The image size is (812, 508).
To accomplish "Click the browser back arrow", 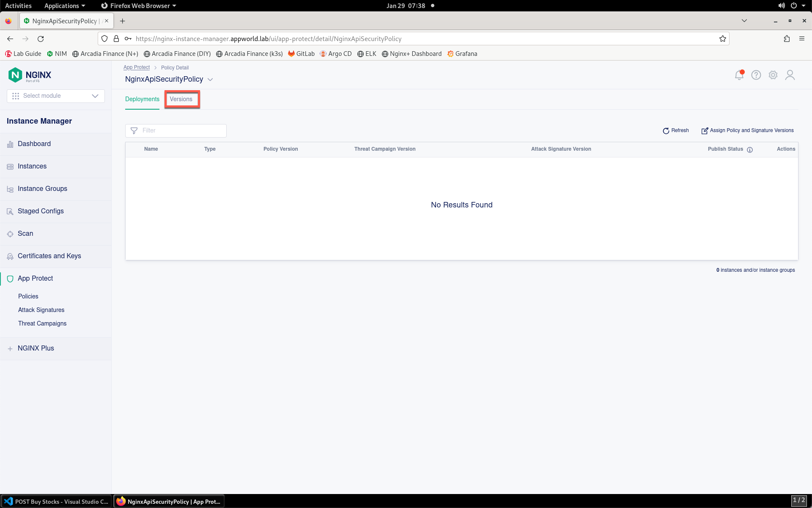I will [x=10, y=39].
